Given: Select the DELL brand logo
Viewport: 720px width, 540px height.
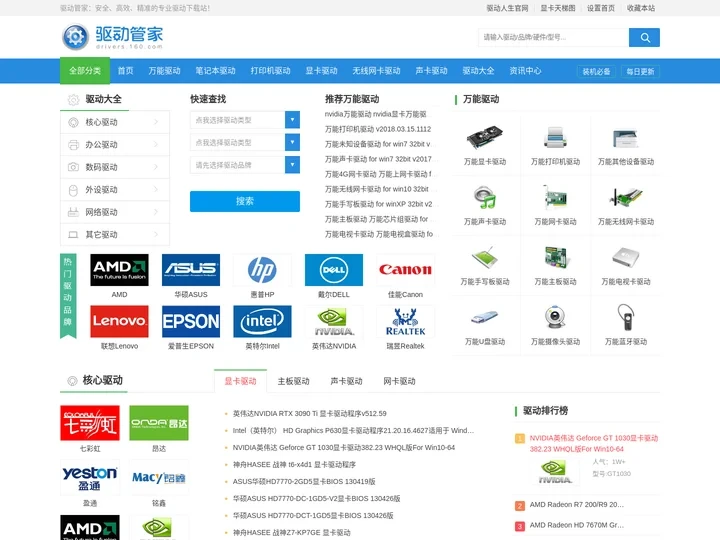Looking at the screenshot, I should click(x=334, y=270).
